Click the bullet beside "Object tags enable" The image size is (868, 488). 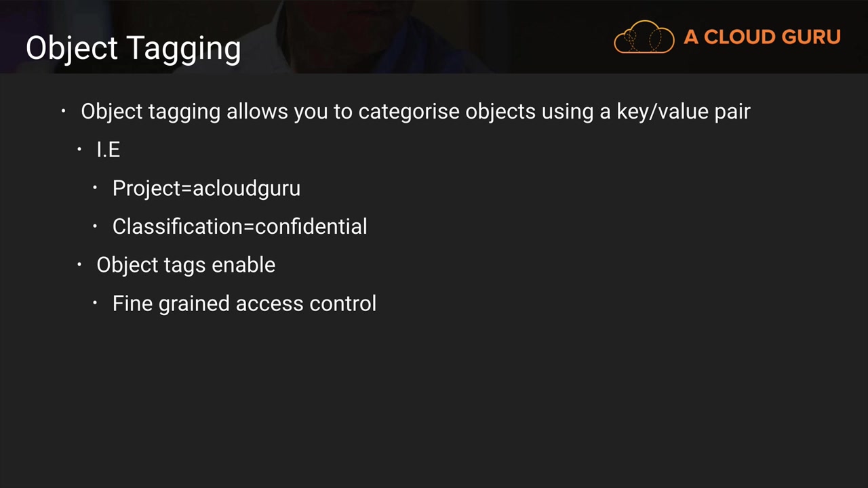coord(79,264)
